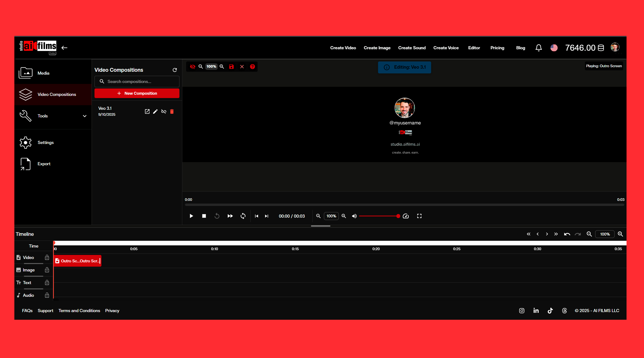Open the Veo 3.1 composition in a new tab

coord(147,111)
